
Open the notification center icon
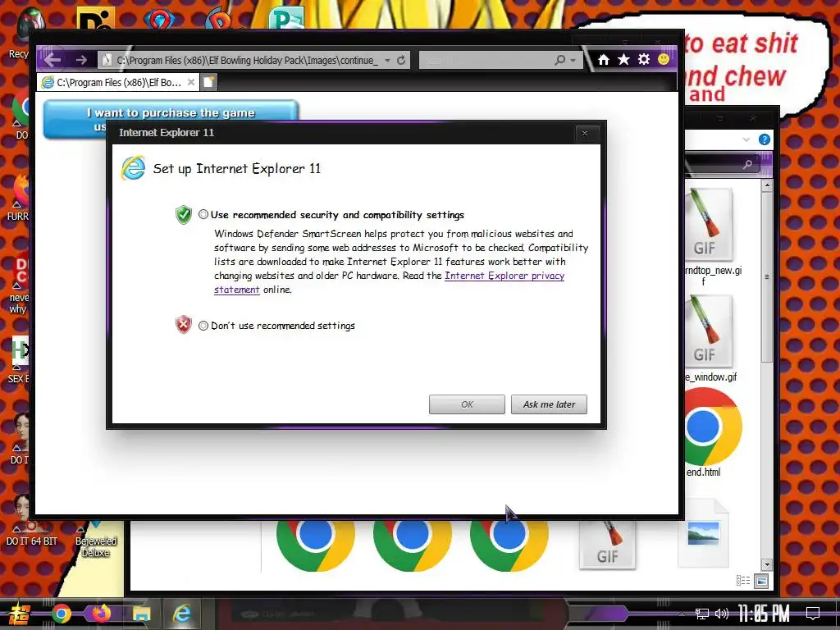point(813,614)
